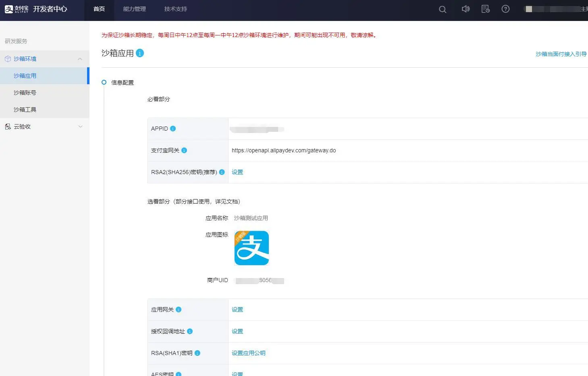Click the Alipay 开发者中心 logo
This screenshot has width=588, height=376.
[x=36, y=9]
